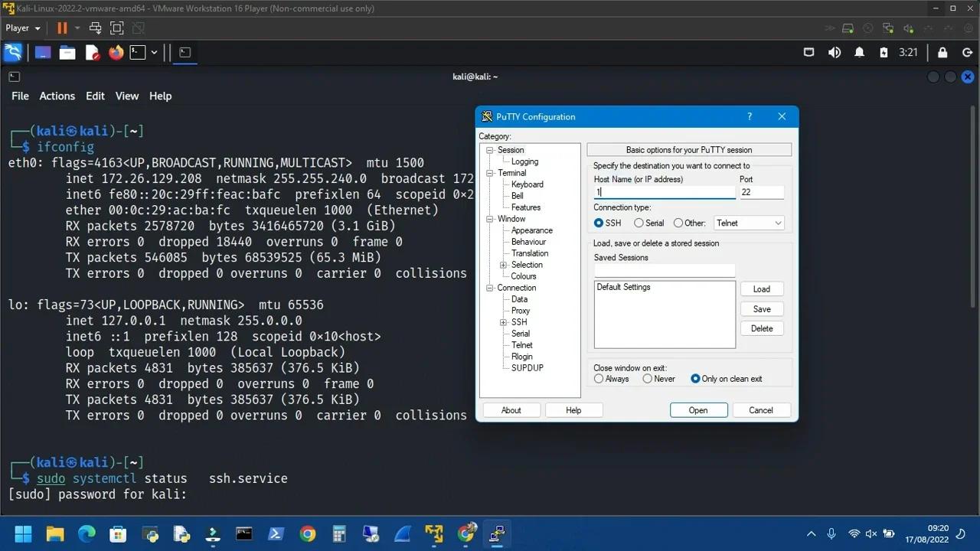Screen dimensions: 980x551
Task: Click the Port number field
Action: point(761,193)
